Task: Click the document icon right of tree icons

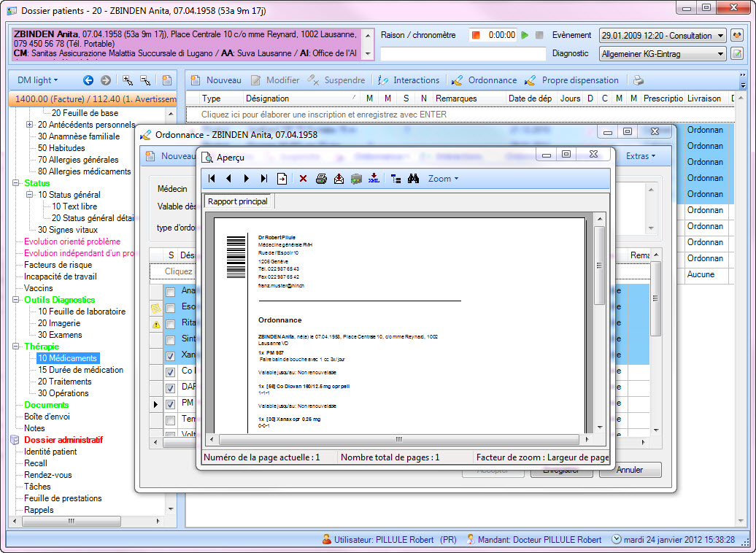Action: tap(167, 80)
